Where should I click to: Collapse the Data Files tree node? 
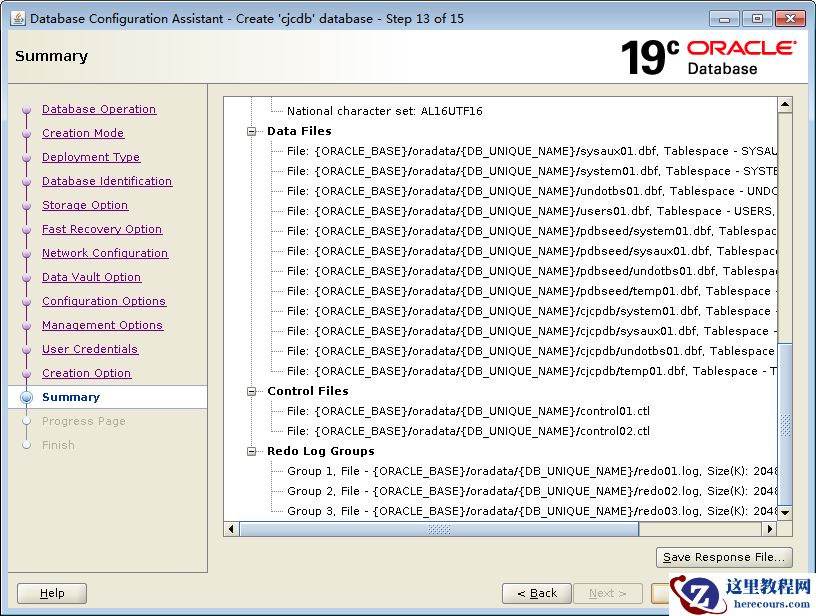coord(252,131)
